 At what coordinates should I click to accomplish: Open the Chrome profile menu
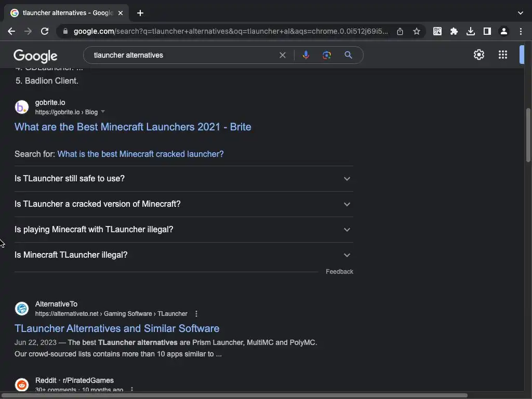point(504,31)
